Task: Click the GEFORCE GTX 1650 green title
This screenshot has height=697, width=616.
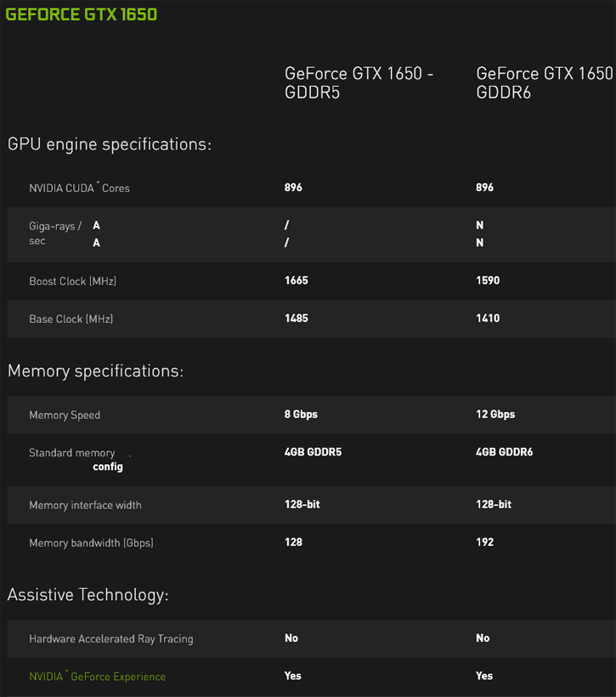Action: pyautogui.click(x=82, y=14)
